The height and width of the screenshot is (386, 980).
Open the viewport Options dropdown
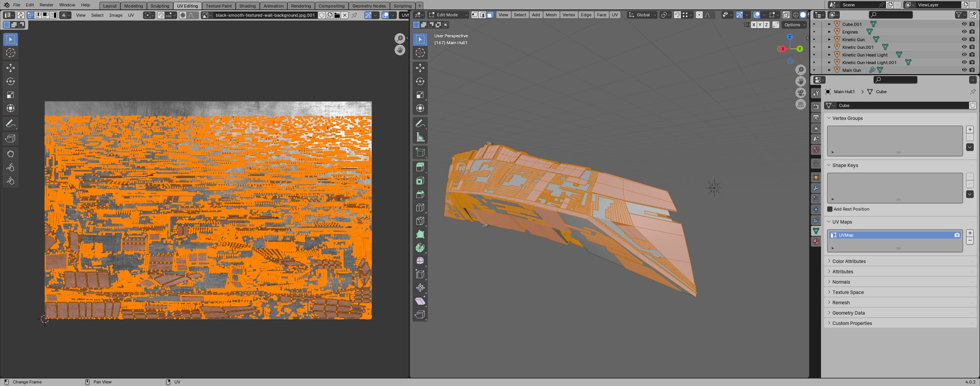tap(795, 24)
